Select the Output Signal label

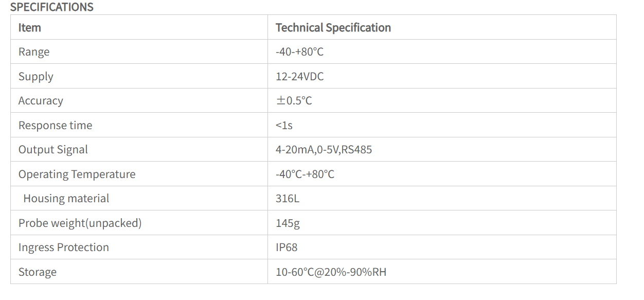(53, 150)
